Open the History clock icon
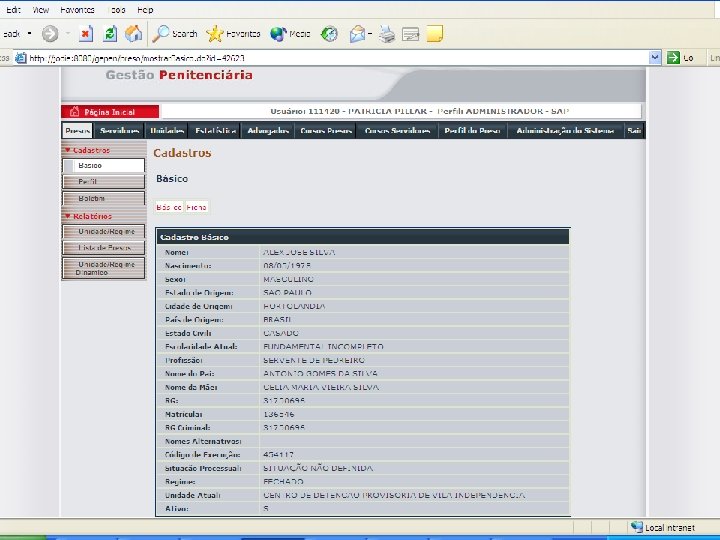 click(329, 34)
